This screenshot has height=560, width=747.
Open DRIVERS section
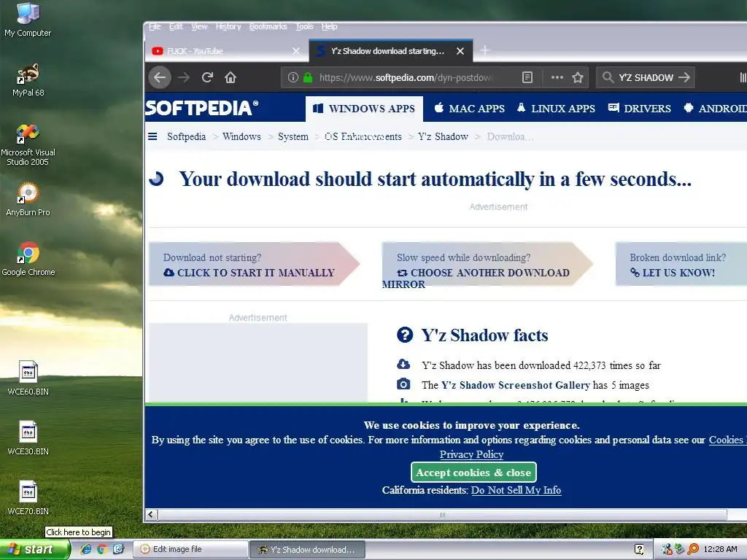[x=639, y=109]
